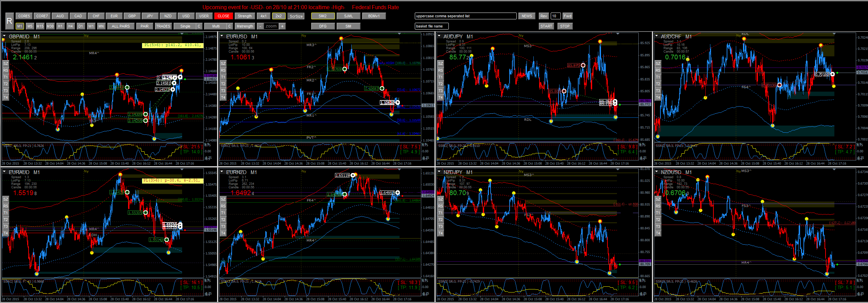868x303 pixels.
Task: Click SZ on the NZDJPY chart
Action: point(441,199)
